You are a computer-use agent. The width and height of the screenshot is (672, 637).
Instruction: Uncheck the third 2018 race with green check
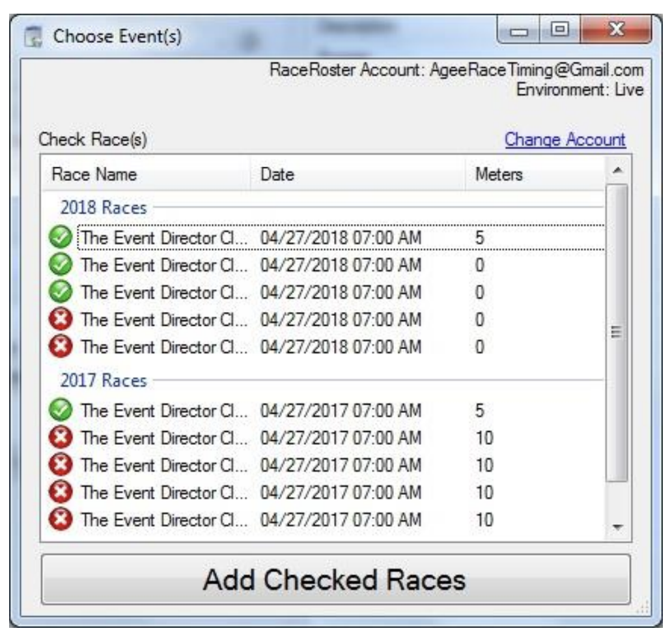point(60,292)
